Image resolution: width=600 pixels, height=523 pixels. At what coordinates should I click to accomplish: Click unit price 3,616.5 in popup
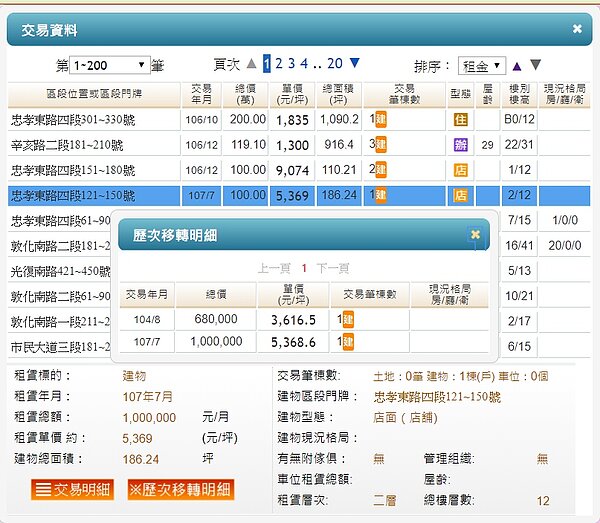[293, 320]
